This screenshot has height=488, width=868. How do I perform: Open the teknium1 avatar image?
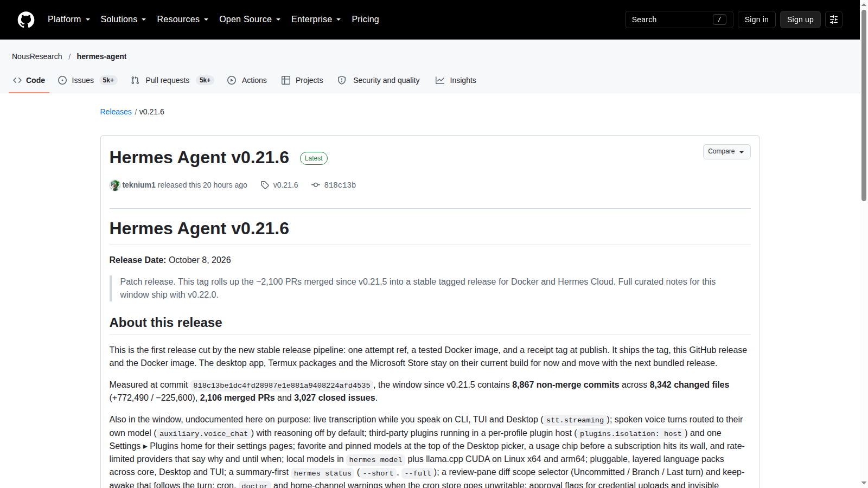115,185
